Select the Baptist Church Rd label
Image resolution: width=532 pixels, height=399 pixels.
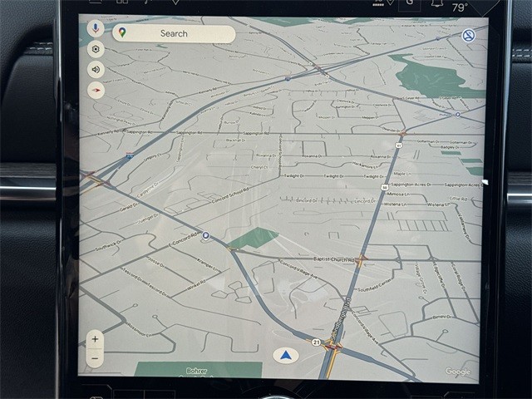334,259
